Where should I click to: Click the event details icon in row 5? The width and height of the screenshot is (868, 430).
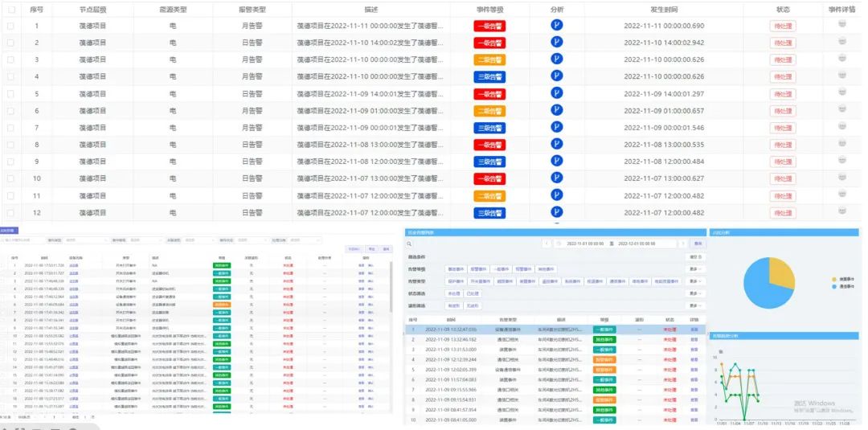tap(842, 92)
